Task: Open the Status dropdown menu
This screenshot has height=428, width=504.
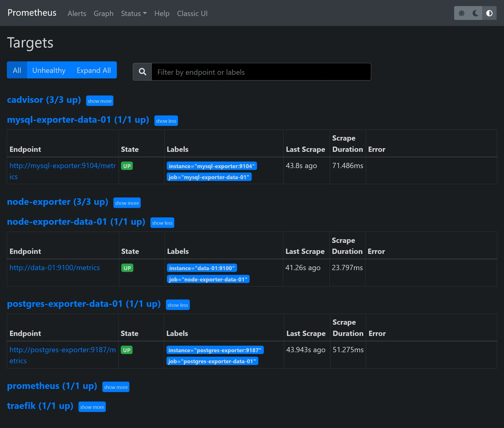Action: click(x=134, y=13)
